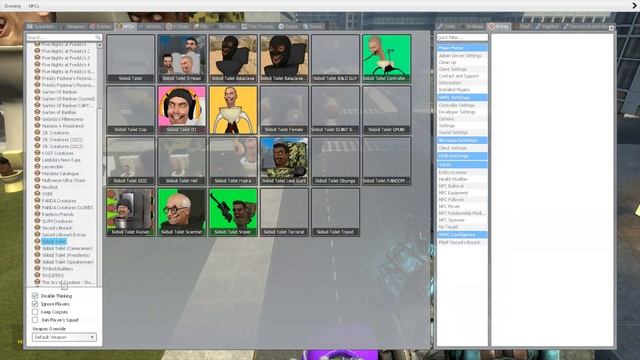Spawn the Skibidi Toilet Sniper NPC
The image size is (640, 360).
click(233, 212)
